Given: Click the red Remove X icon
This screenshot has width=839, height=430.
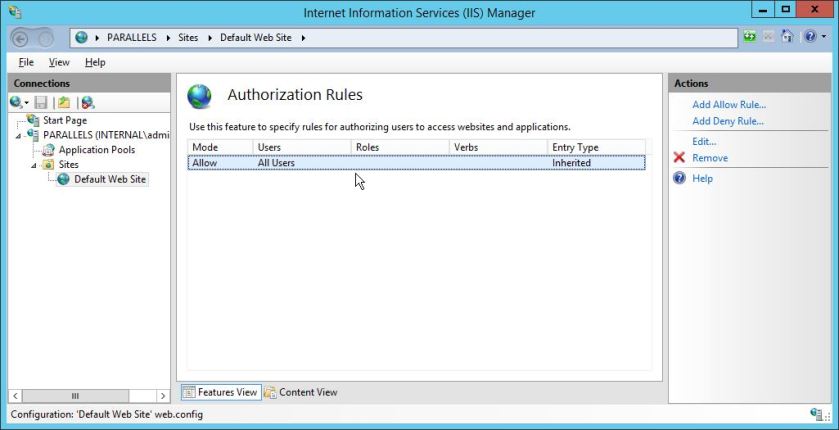Looking at the screenshot, I should (x=679, y=157).
